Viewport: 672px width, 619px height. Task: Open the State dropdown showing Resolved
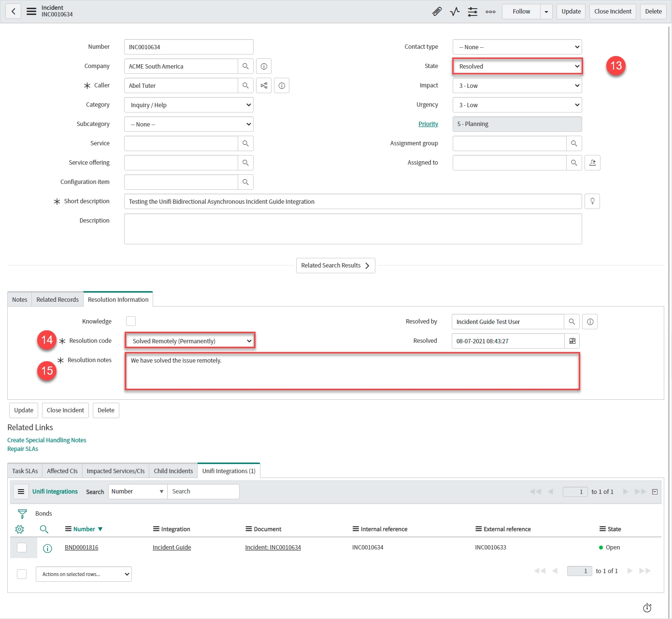click(x=517, y=66)
